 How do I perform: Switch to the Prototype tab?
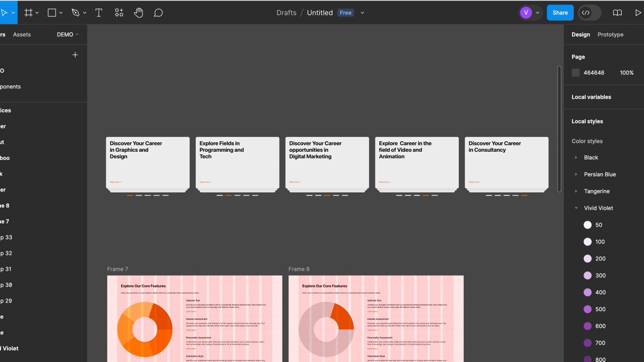[x=611, y=34]
